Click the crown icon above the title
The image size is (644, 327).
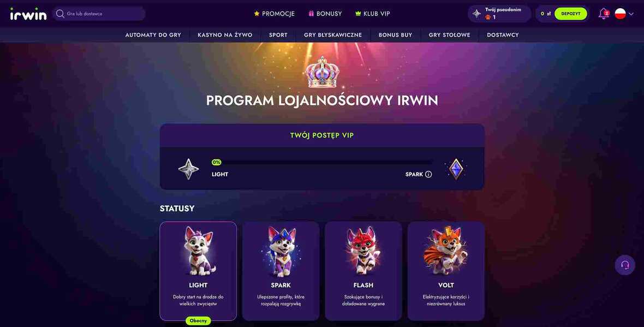[x=323, y=72]
